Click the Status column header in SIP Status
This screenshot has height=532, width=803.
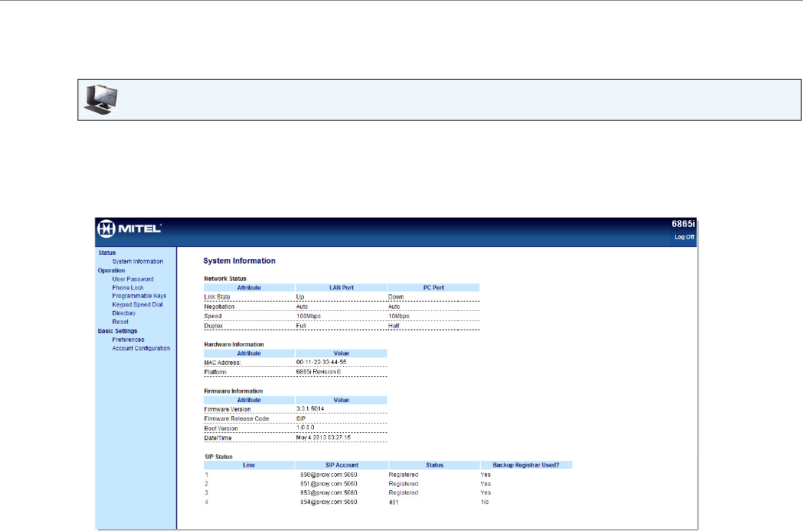(435, 465)
